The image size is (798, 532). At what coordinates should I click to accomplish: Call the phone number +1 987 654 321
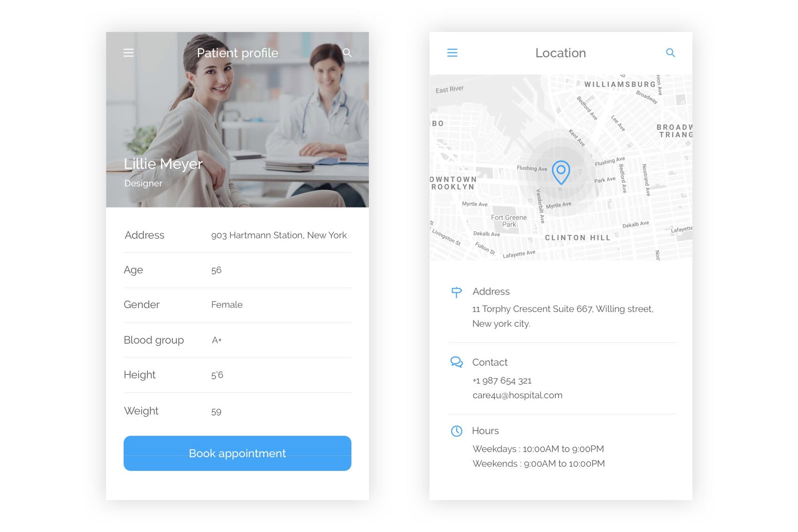[502, 380]
